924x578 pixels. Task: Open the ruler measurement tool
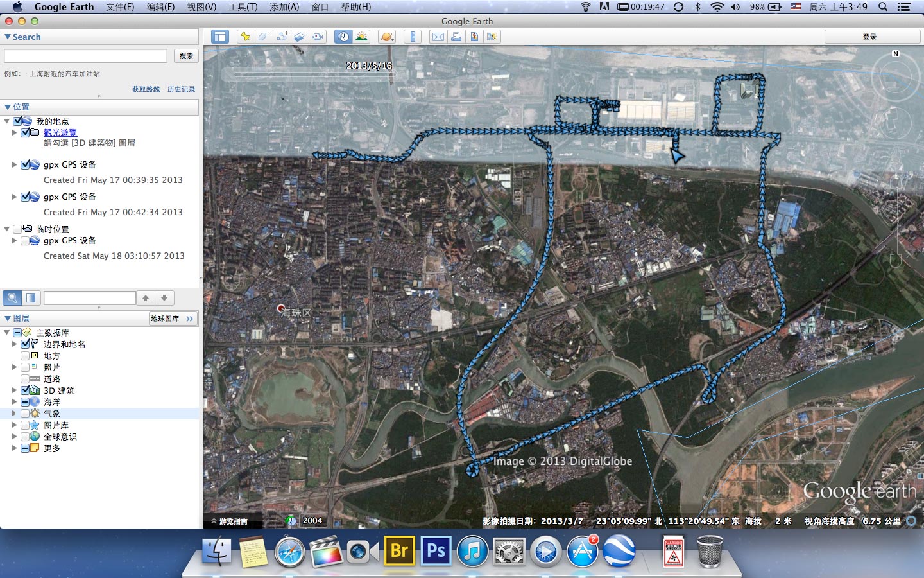[413, 37]
